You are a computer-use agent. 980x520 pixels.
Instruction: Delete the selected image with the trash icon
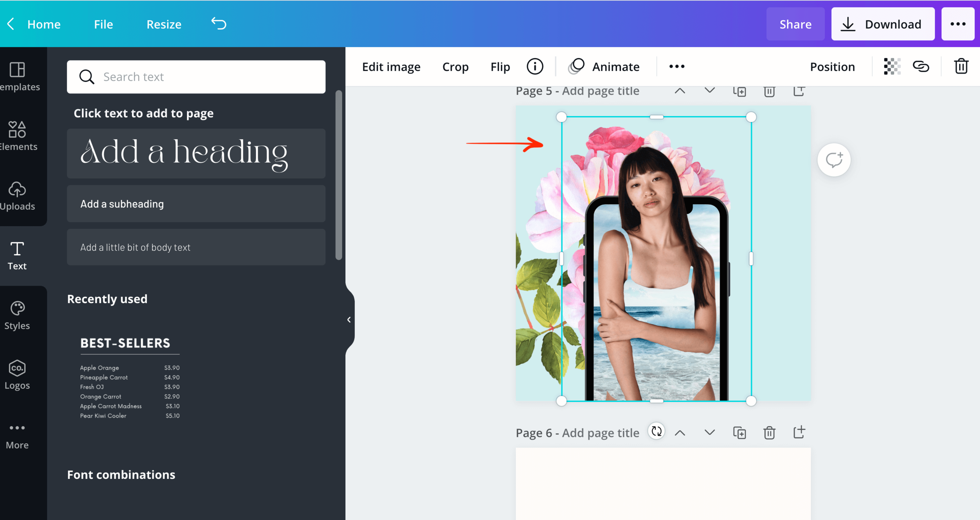(961, 66)
